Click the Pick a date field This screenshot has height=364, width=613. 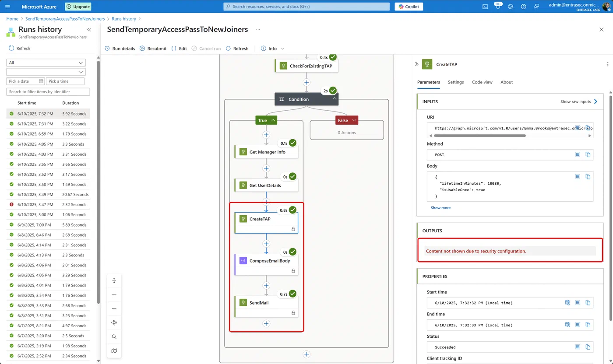pyautogui.click(x=25, y=81)
